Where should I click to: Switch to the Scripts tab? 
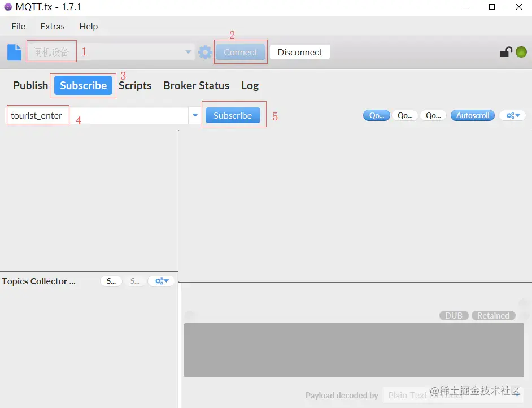point(135,85)
